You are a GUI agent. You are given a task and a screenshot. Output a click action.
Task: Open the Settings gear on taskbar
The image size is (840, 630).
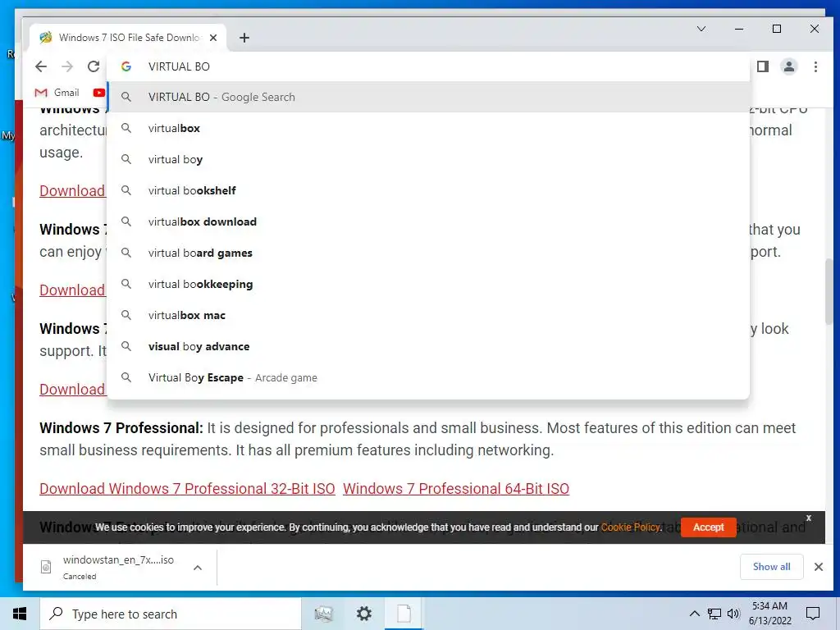[364, 614]
